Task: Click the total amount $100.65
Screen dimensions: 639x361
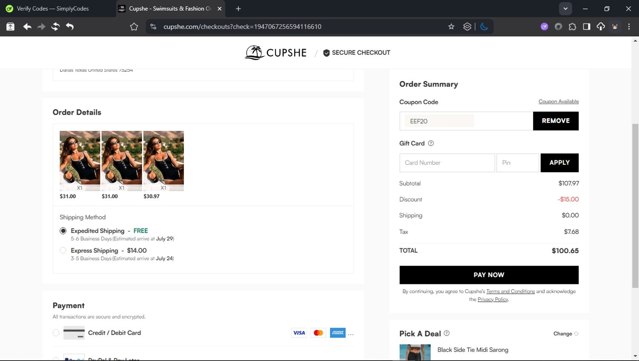Action: click(565, 251)
